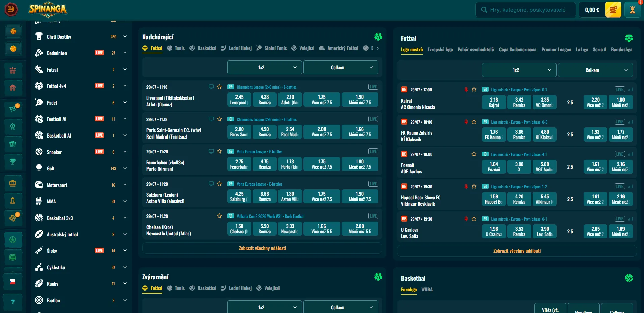Click the Badminton shuttlecock icon
The width and height of the screenshot is (644, 313).
pos(39,53)
